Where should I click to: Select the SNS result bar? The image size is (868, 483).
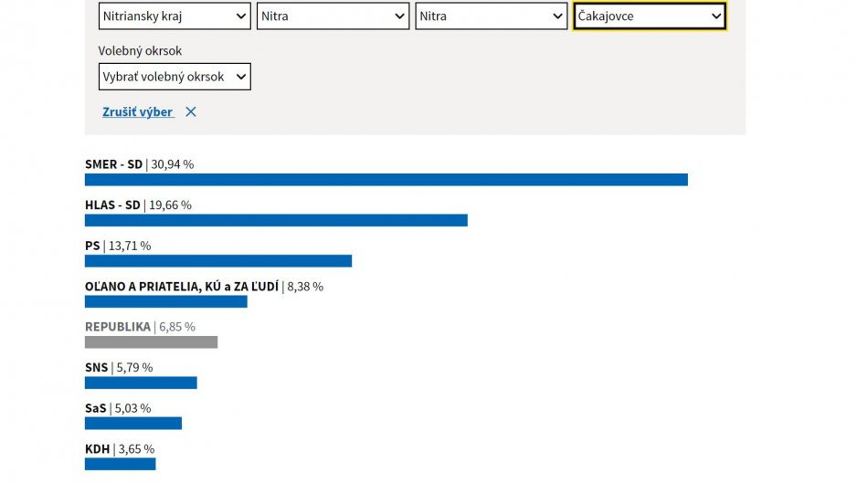(x=141, y=383)
